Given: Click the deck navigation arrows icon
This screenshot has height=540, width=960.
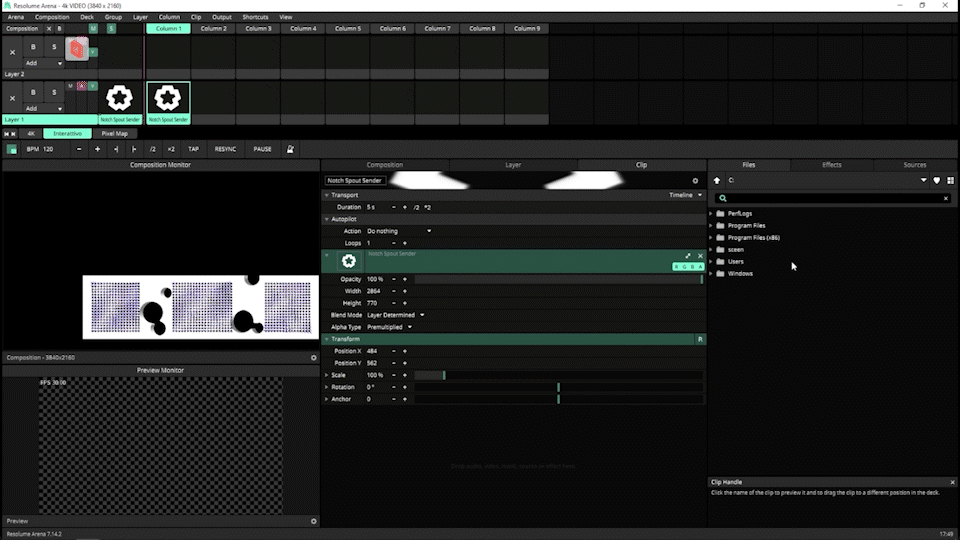Looking at the screenshot, I should [x=10, y=133].
